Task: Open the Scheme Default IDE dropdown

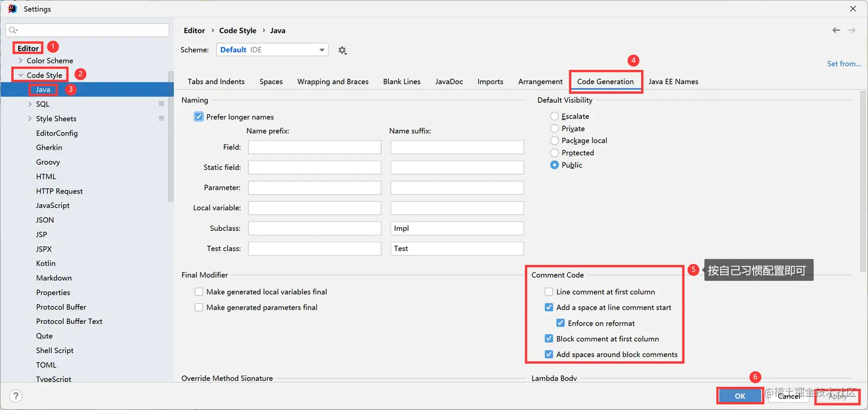Action: coord(272,50)
